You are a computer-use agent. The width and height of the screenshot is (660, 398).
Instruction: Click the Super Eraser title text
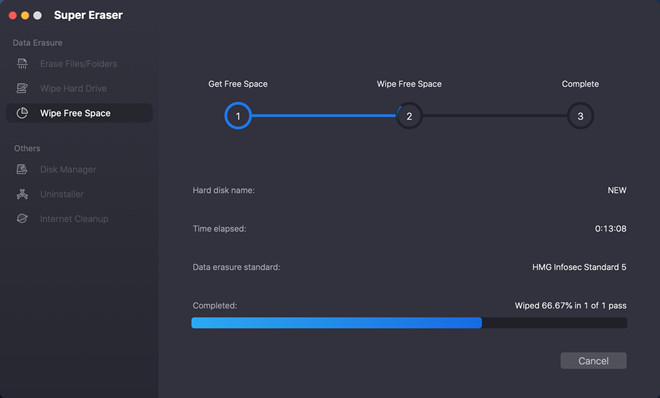click(88, 15)
